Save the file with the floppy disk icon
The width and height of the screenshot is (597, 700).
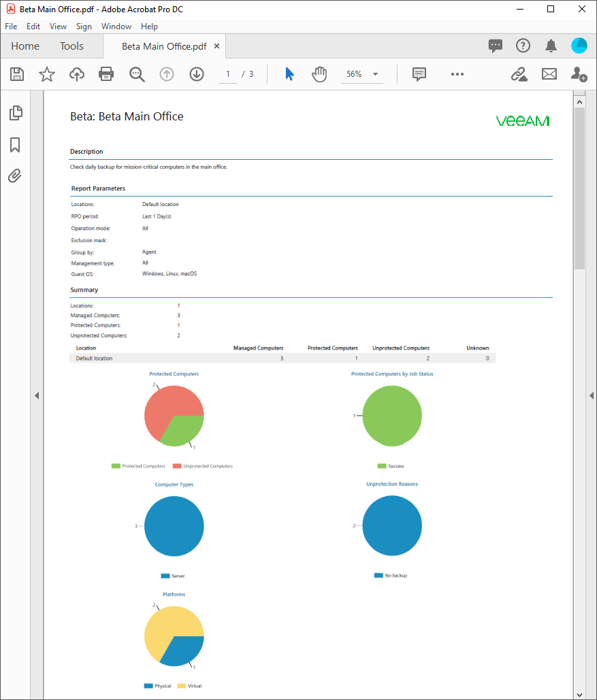pyautogui.click(x=17, y=74)
